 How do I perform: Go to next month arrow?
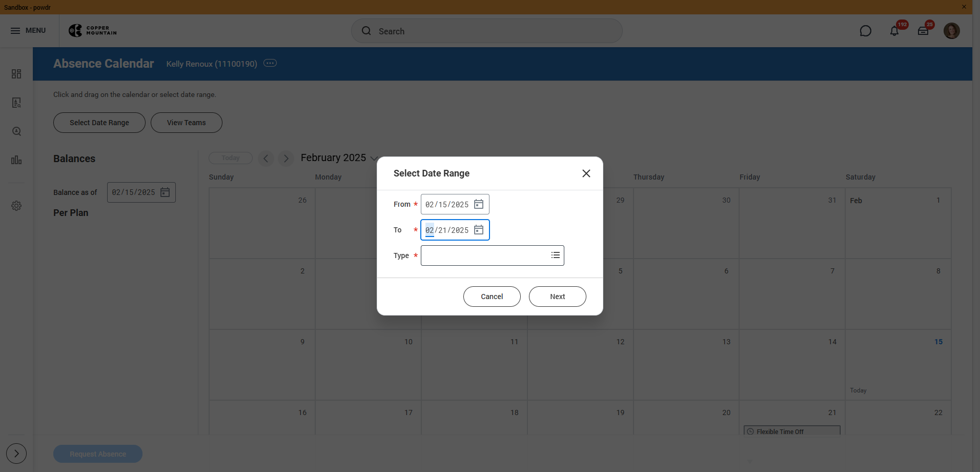(x=286, y=158)
